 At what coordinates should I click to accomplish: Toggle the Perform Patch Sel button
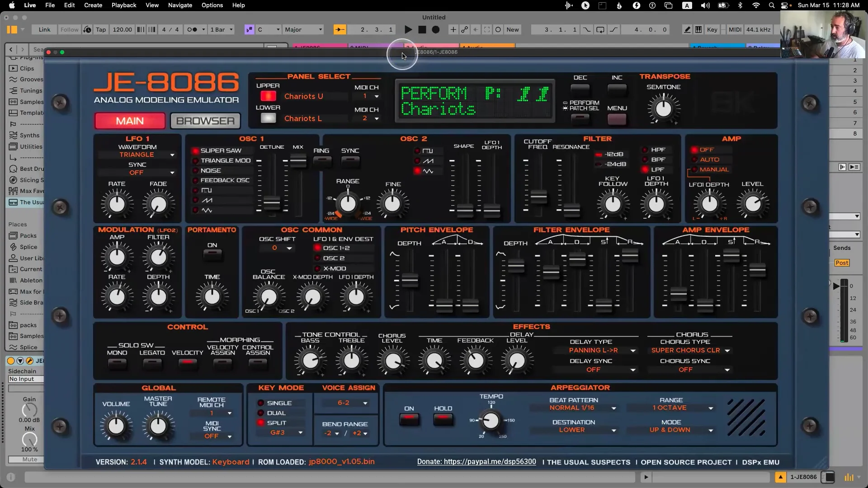point(580,119)
